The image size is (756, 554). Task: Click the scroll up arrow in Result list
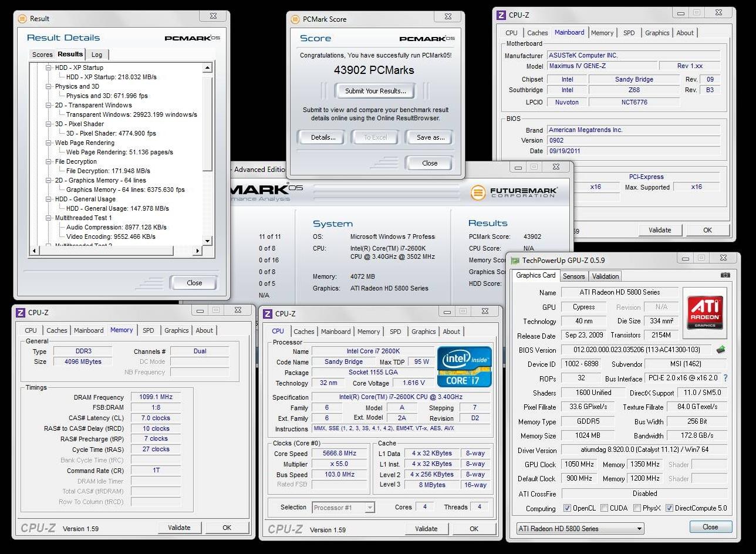coord(207,68)
